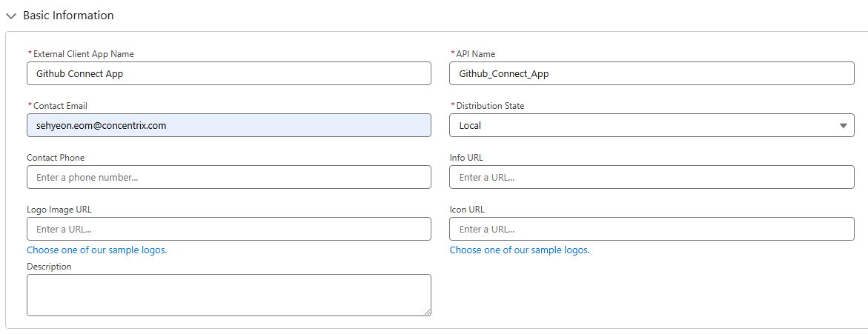Open sample logos link under Icon URL

[x=520, y=250]
